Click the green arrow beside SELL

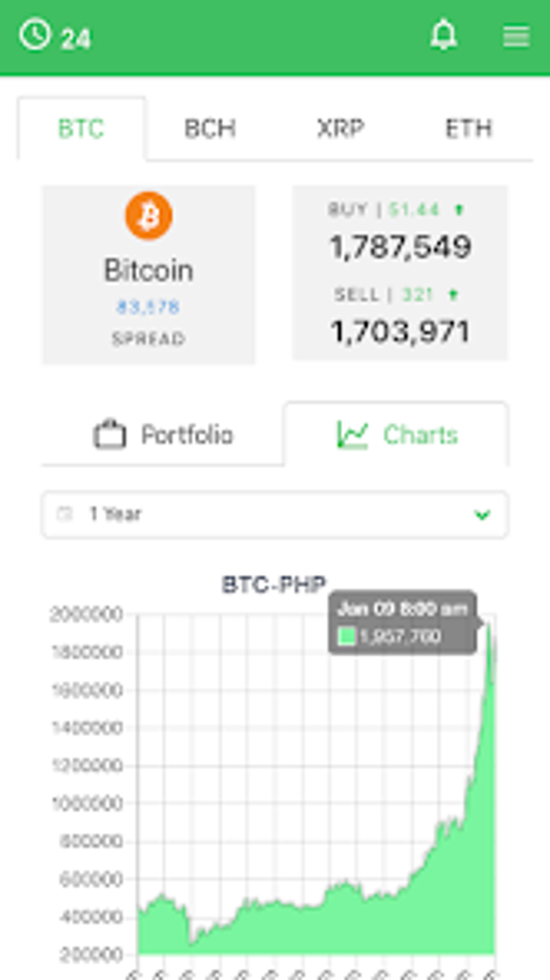click(453, 295)
